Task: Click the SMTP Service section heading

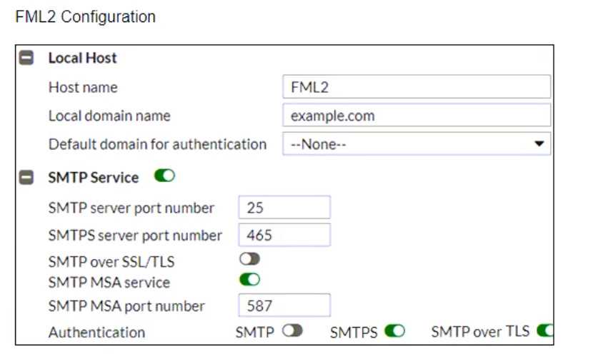Action: click(93, 178)
